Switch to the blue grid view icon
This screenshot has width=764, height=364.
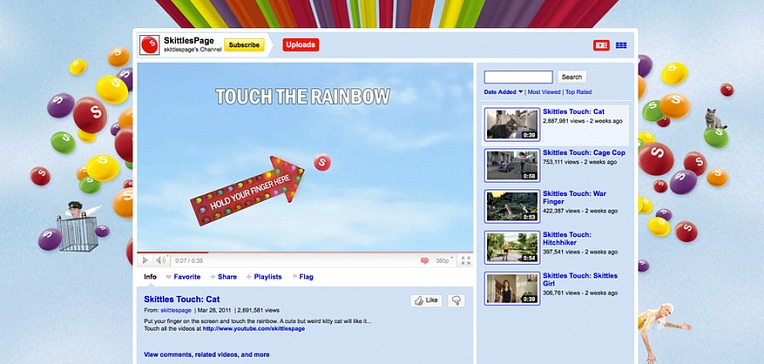(x=621, y=45)
